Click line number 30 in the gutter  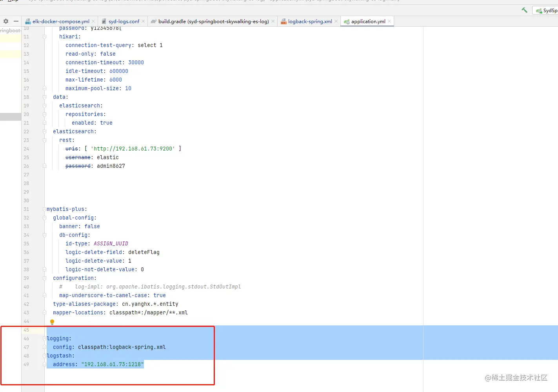pyautogui.click(x=26, y=201)
